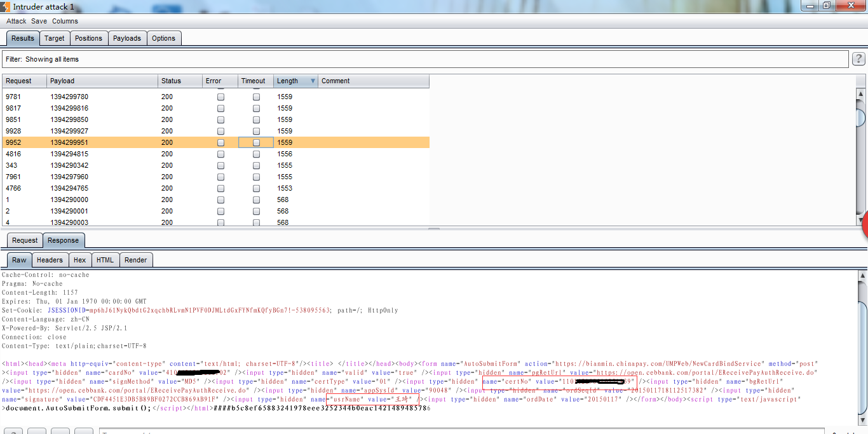Click the Length column sort arrow
Screen dimensions: 868x434
[313, 81]
